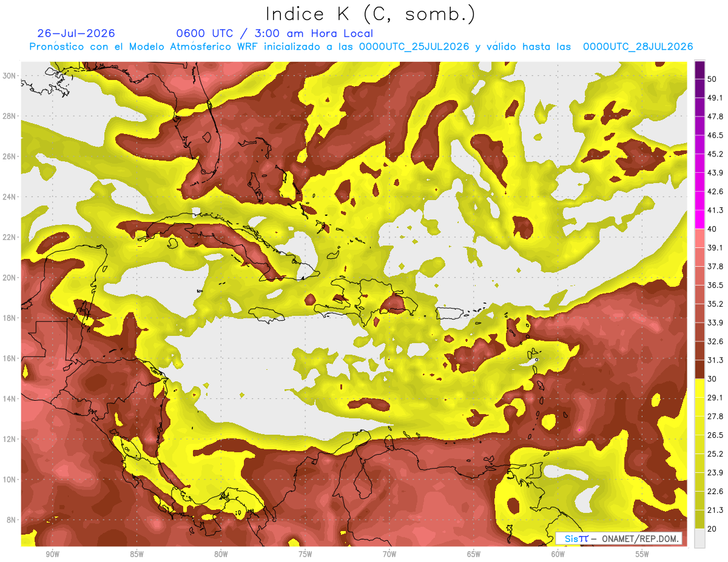Click the colorbar value '27.8'

click(715, 416)
